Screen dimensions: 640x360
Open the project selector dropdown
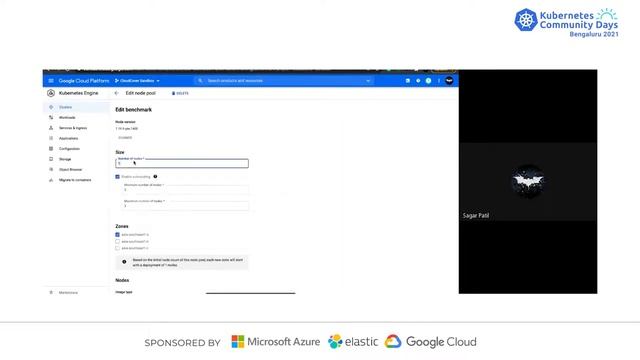pyautogui.click(x=137, y=81)
